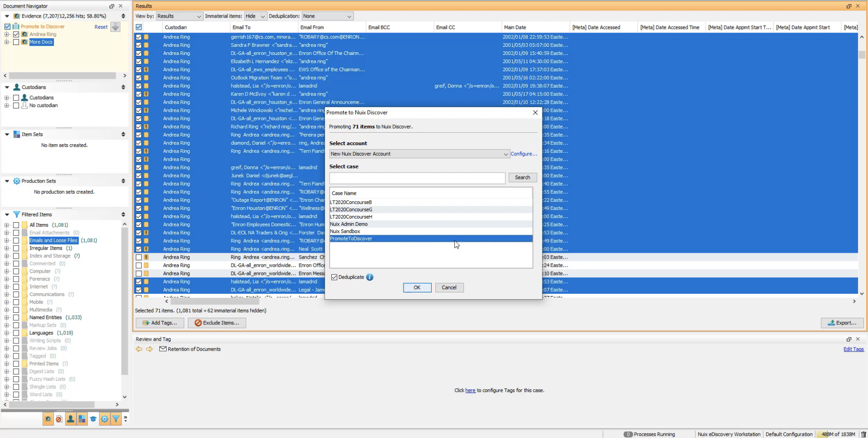The width and height of the screenshot is (868, 438).
Task: Click the Evidence compass icon at bottom left
Action: coord(48,419)
